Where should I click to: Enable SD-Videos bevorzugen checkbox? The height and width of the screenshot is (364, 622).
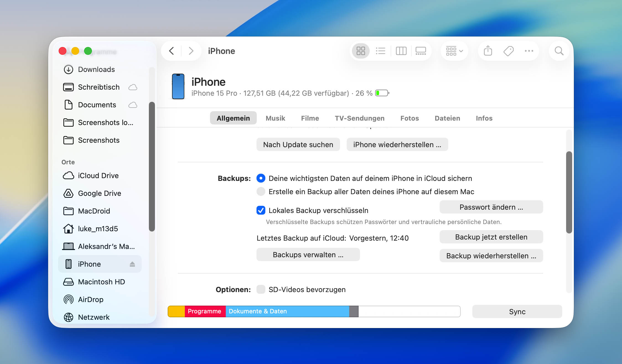(261, 290)
